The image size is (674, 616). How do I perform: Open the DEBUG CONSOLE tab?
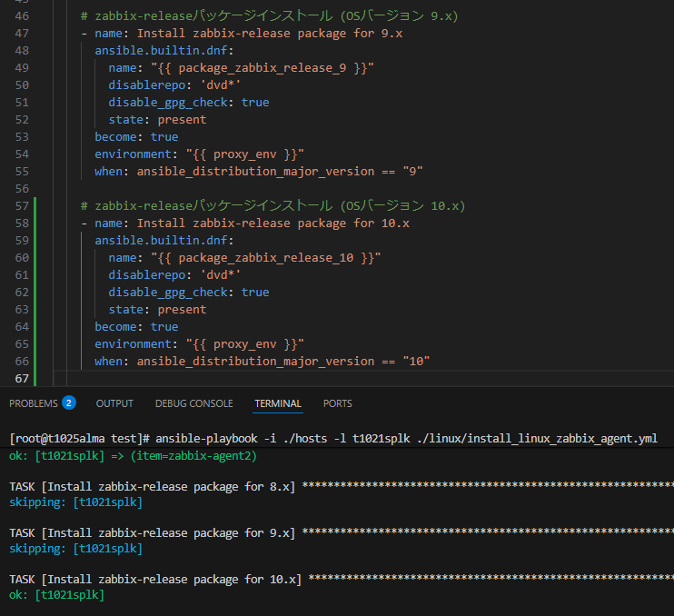[193, 403]
